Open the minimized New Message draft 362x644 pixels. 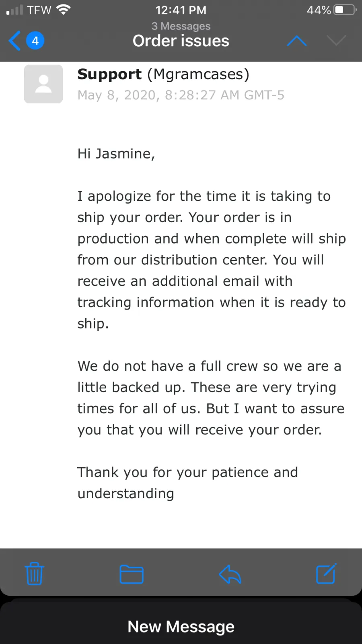click(181, 626)
